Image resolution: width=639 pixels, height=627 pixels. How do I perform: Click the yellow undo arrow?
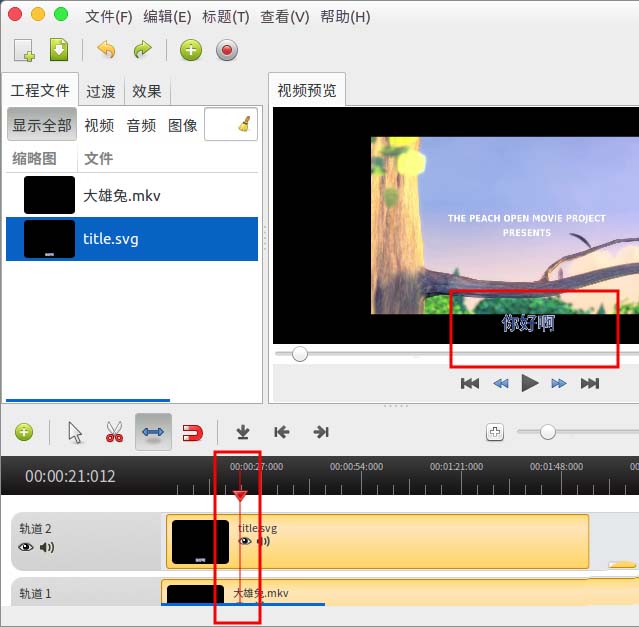pos(107,50)
